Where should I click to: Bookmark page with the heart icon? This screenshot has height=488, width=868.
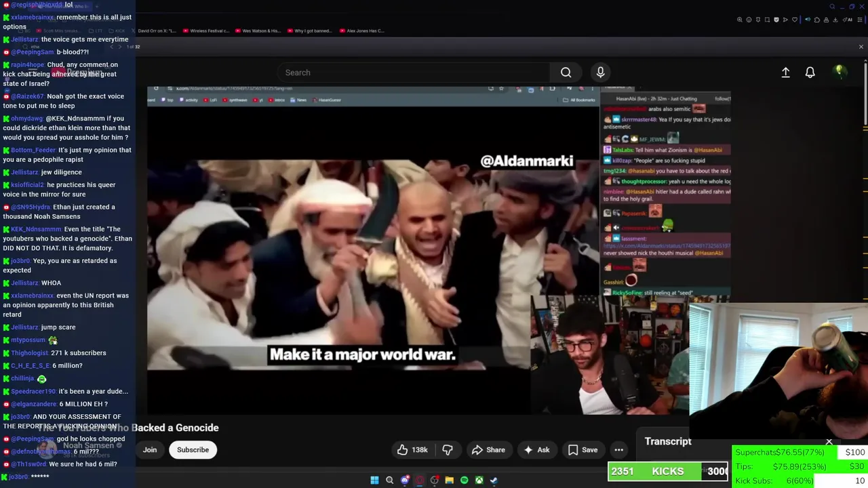[x=795, y=20]
